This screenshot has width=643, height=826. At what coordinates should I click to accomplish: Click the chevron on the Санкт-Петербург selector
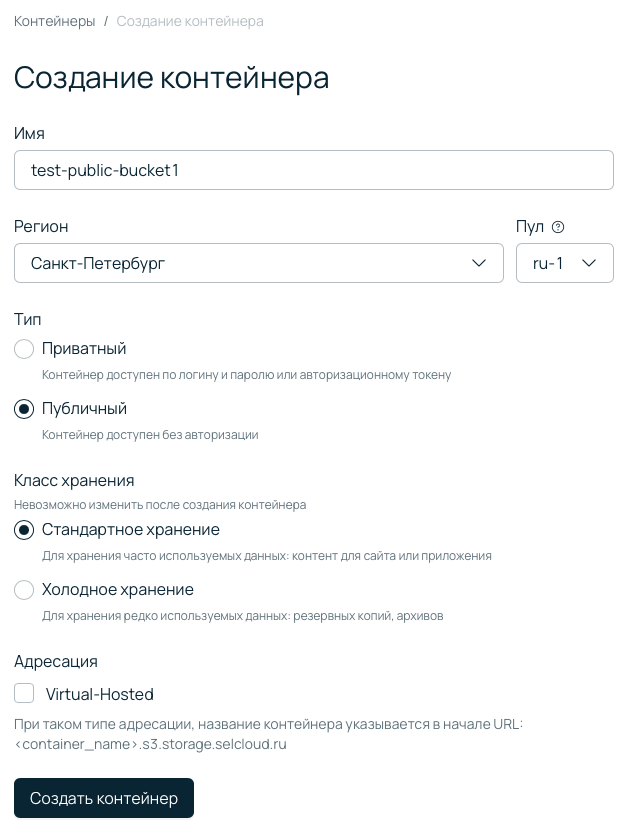[x=479, y=263]
